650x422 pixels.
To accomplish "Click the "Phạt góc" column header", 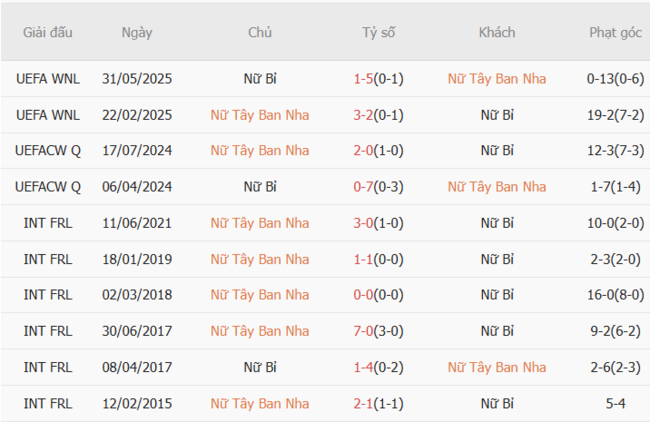I will 615,32.
